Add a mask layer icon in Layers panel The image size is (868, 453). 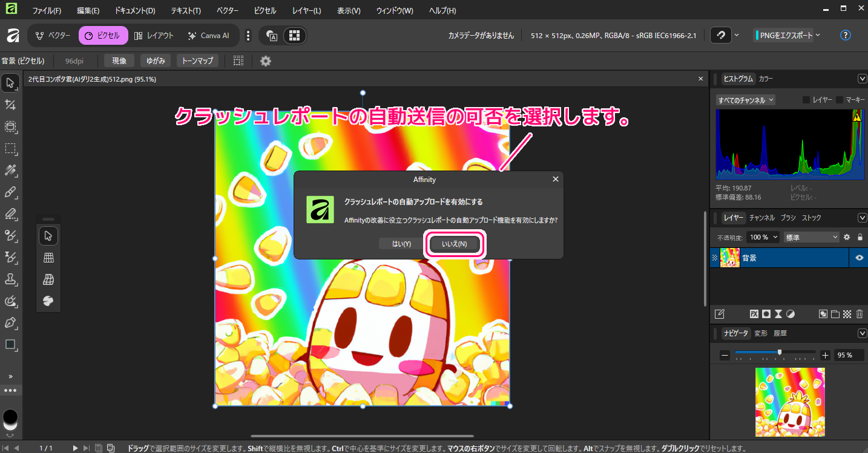coord(766,314)
